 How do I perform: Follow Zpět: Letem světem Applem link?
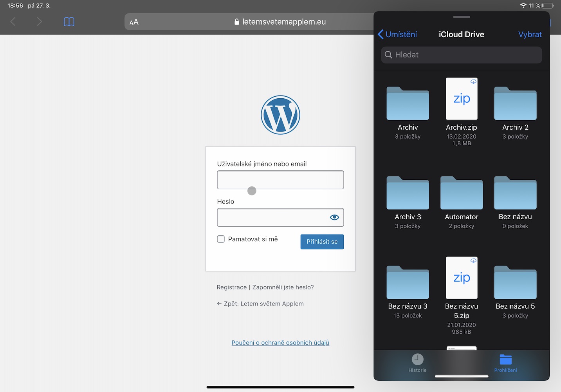pyautogui.click(x=260, y=303)
